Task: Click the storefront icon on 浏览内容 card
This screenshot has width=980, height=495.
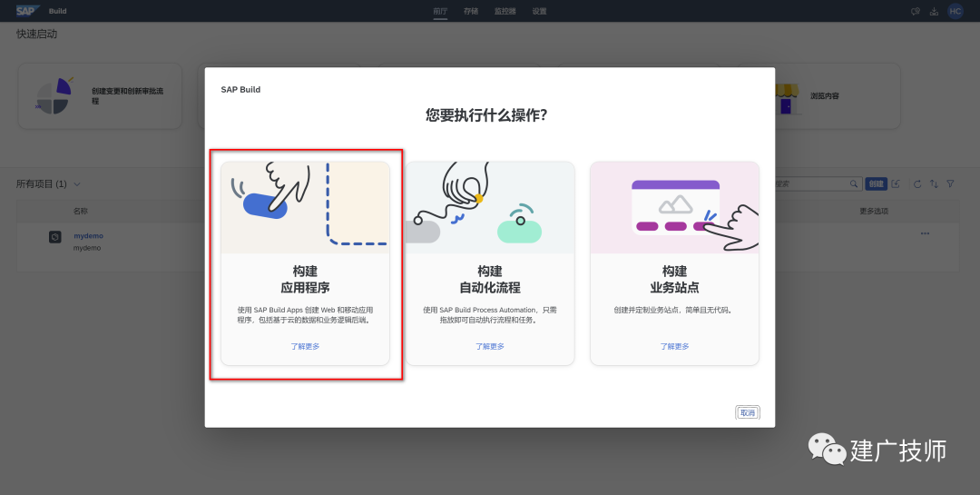Action: coord(786,98)
